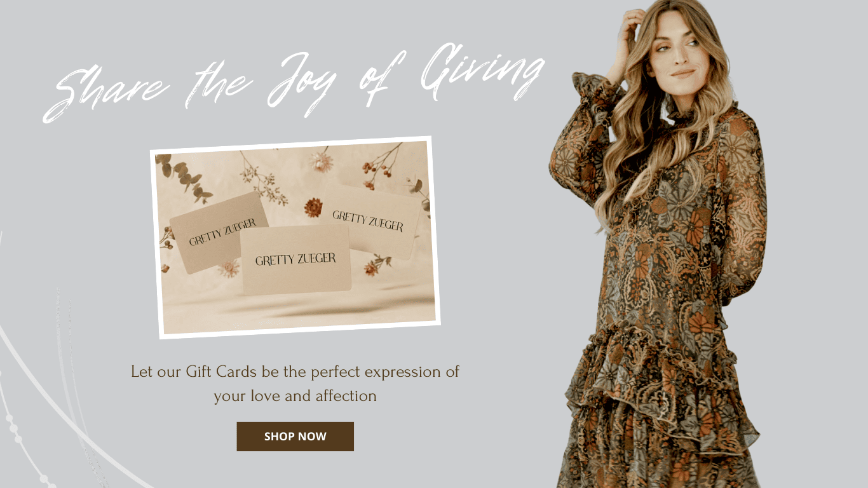Open the gift cards photo

point(295,238)
